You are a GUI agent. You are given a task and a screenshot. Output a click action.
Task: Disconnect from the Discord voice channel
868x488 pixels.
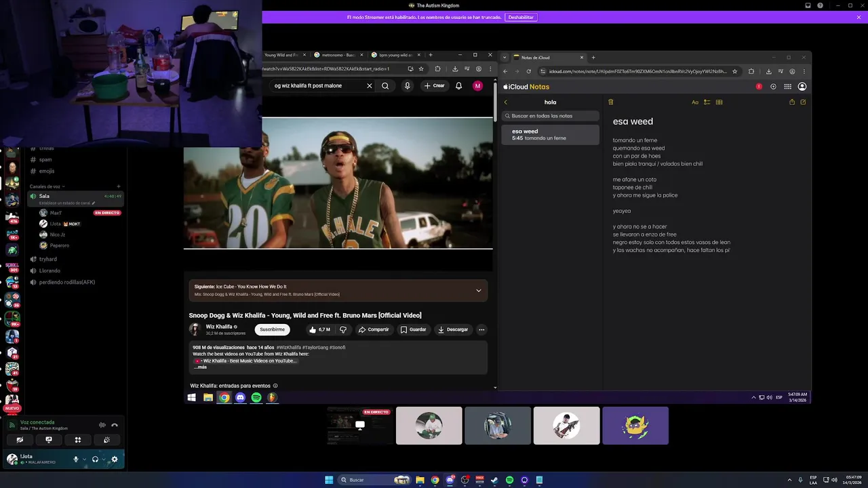115,425
